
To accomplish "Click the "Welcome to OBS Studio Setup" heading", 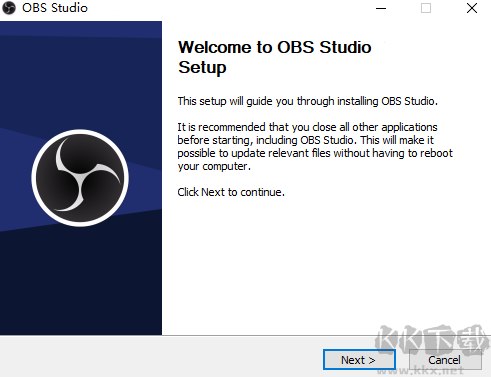I will 274,57.
